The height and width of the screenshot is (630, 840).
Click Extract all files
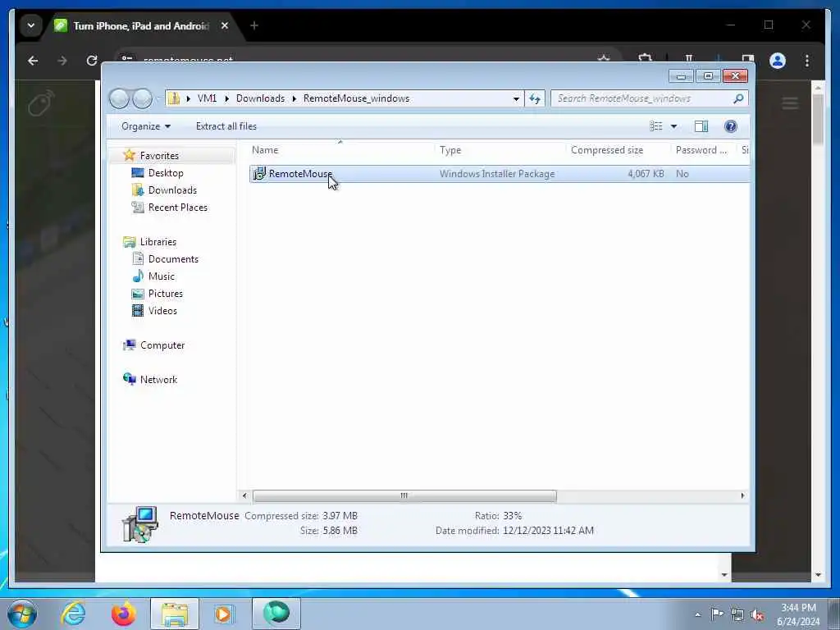point(226,126)
